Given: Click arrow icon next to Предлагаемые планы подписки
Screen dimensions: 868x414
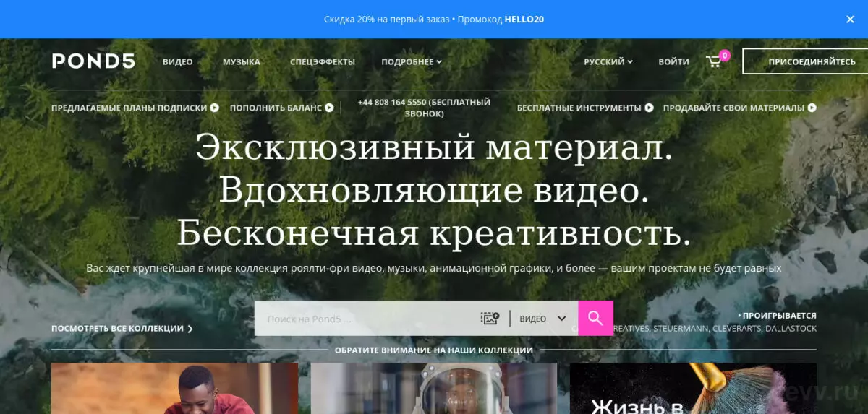Looking at the screenshot, I should click(x=215, y=108).
